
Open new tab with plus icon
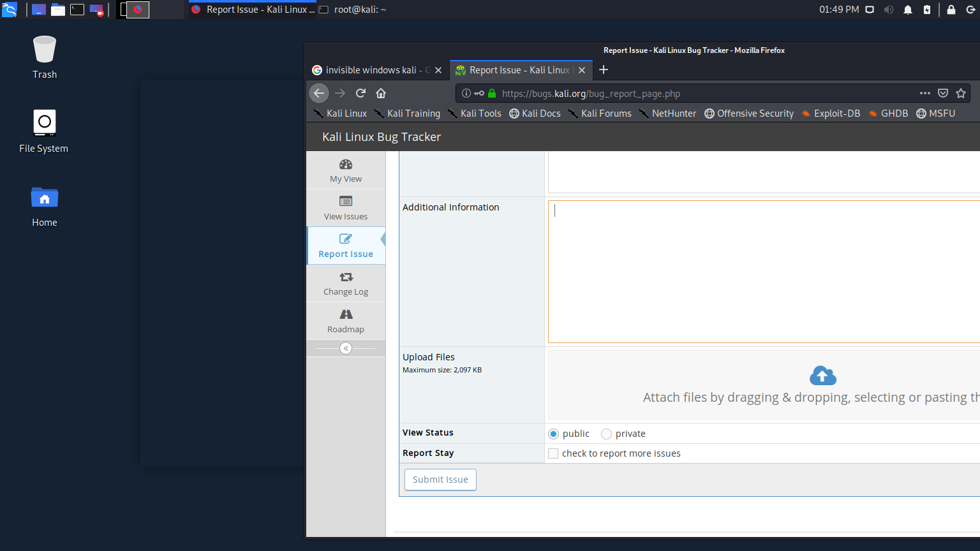pos(604,70)
